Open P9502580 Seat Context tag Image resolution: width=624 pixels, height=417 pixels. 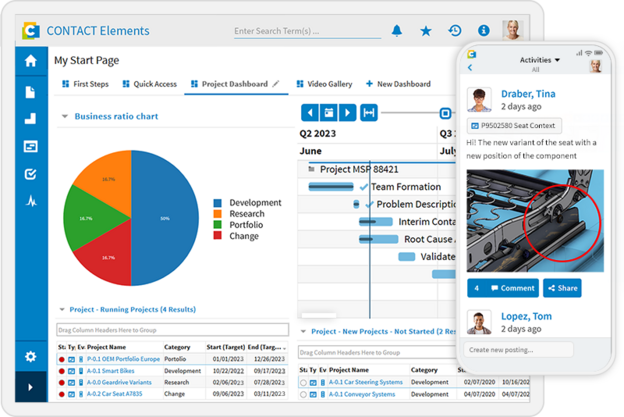[x=514, y=126]
